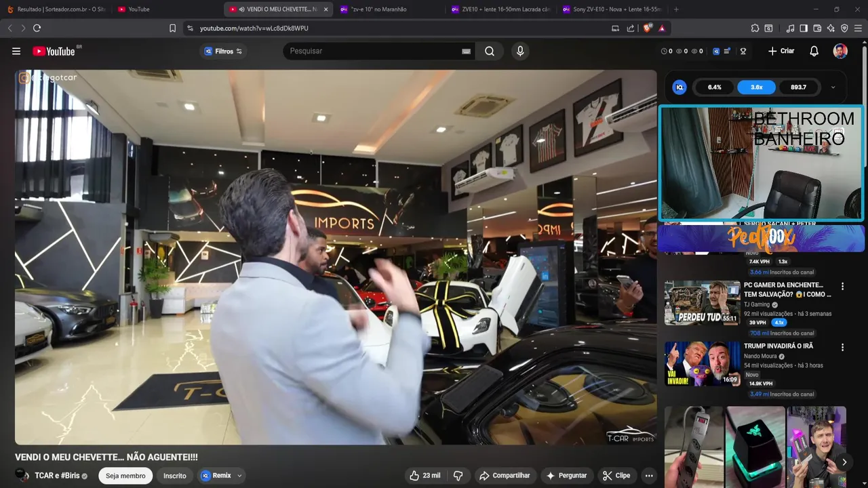Reload the current page
The image size is (868, 488).
click(37, 28)
